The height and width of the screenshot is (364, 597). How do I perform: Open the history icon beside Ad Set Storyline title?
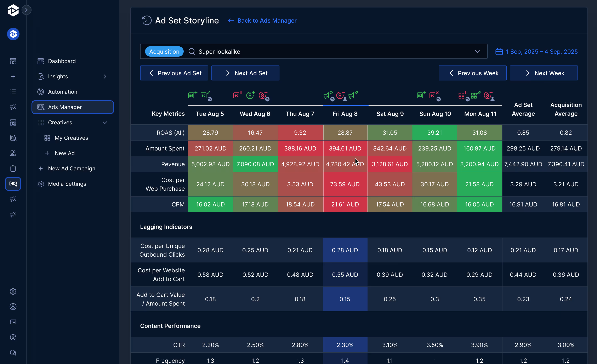point(146,20)
